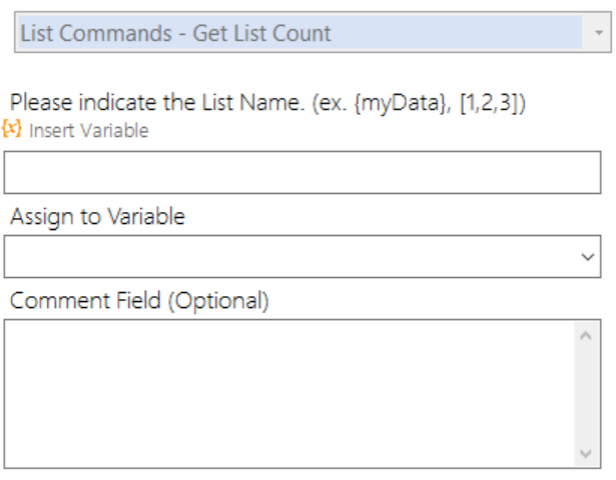Screen dimensions: 616x480
Task: Open the List Commands - Get List Count selector
Action: coord(300,34)
